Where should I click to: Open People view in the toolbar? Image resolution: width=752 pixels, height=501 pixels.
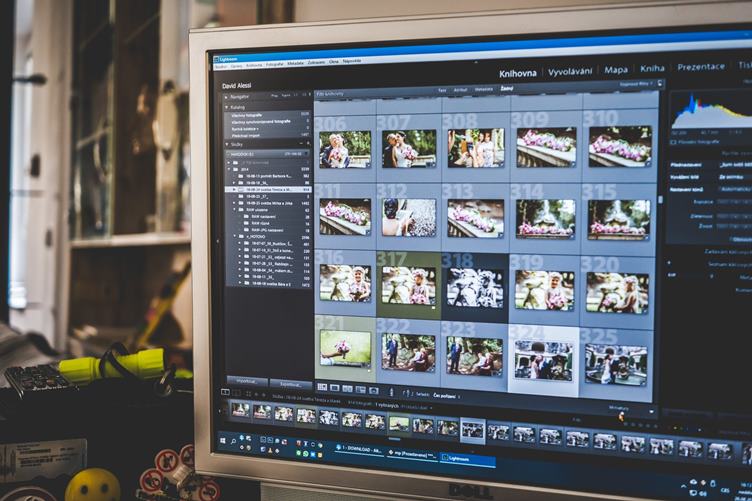pos(374,391)
